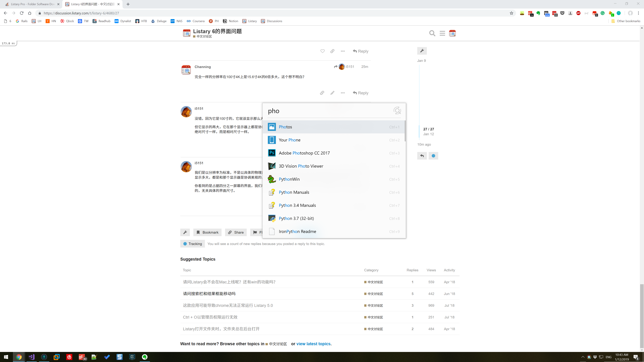Click the AdBlock Plus extension icon

(578, 13)
